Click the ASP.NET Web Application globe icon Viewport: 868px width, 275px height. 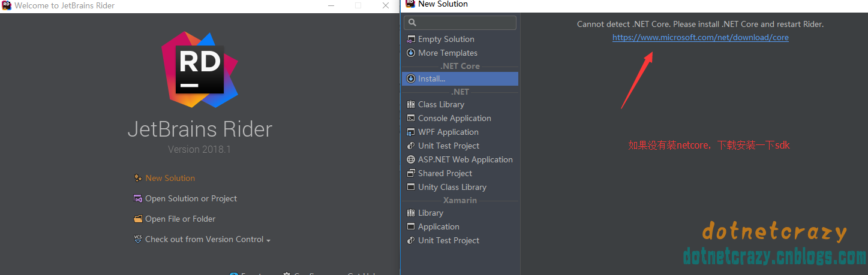pos(411,159)
